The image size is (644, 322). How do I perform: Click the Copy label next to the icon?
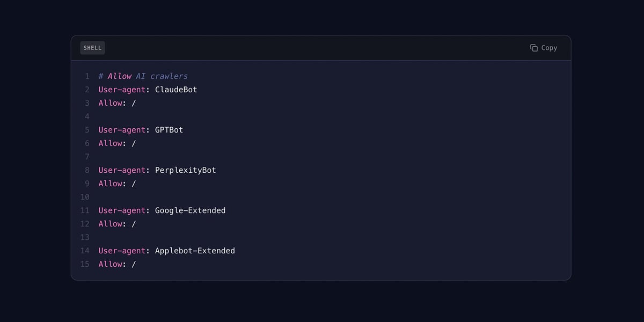click(x=548, y=48)
